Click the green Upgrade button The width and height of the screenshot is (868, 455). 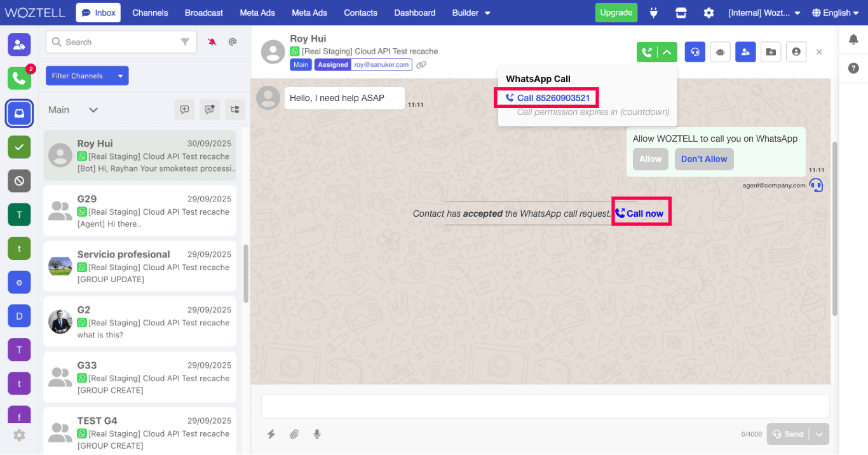(616, 13)
